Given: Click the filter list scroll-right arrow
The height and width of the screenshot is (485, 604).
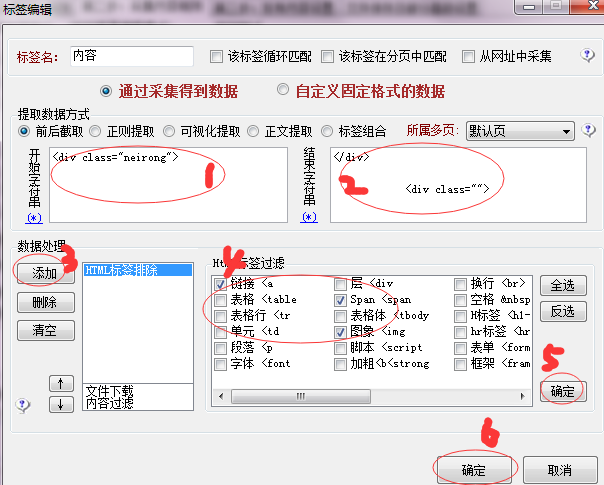Looking at the screenshot, I should 522,396.
